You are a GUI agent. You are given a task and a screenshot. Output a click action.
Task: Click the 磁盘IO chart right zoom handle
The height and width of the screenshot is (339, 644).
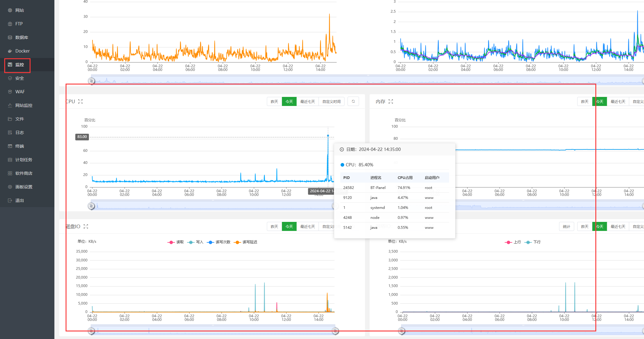pos(335,331)
